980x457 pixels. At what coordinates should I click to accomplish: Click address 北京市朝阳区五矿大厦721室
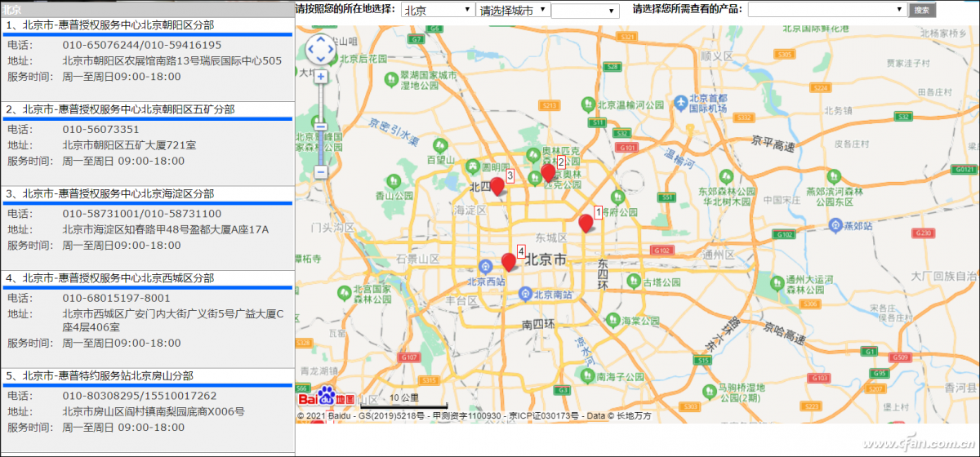[x=129, y=145]
